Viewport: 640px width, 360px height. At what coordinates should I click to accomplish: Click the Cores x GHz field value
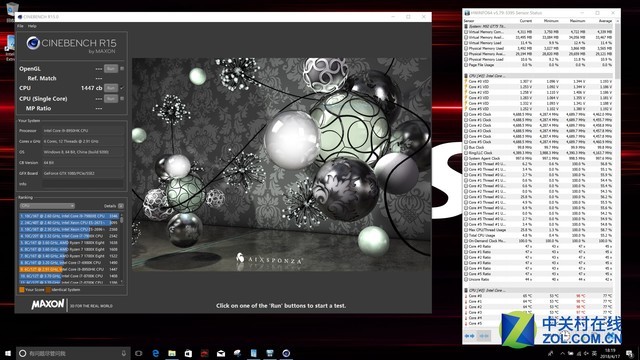[x=83, y=141]
